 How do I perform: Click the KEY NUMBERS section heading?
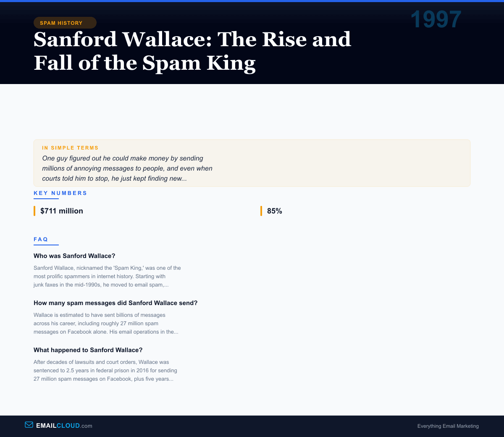(x=60, y=193)
